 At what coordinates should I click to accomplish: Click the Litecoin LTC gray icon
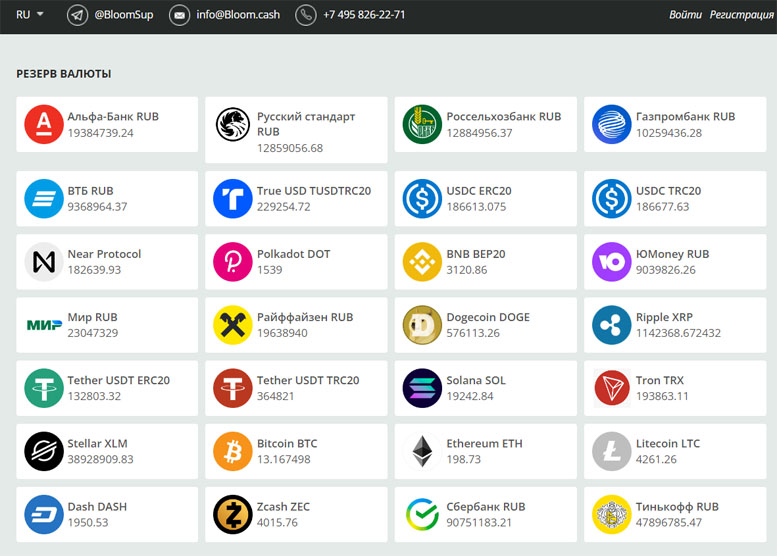click(x=611, y=451)
